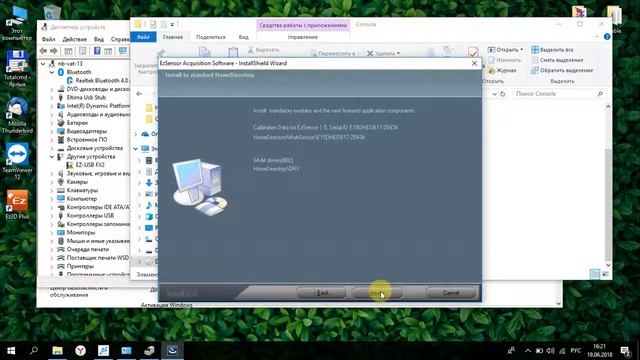Cancel the EzSensor installation wizard

coord(451,293)
